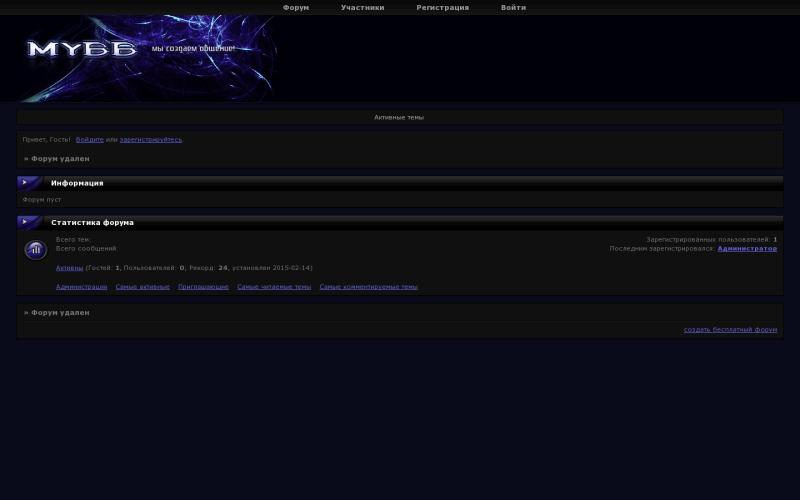Open the Администрация link
The width and height of the screenshot is (800, 500).
pyautogui.click(x=81, y=287)
